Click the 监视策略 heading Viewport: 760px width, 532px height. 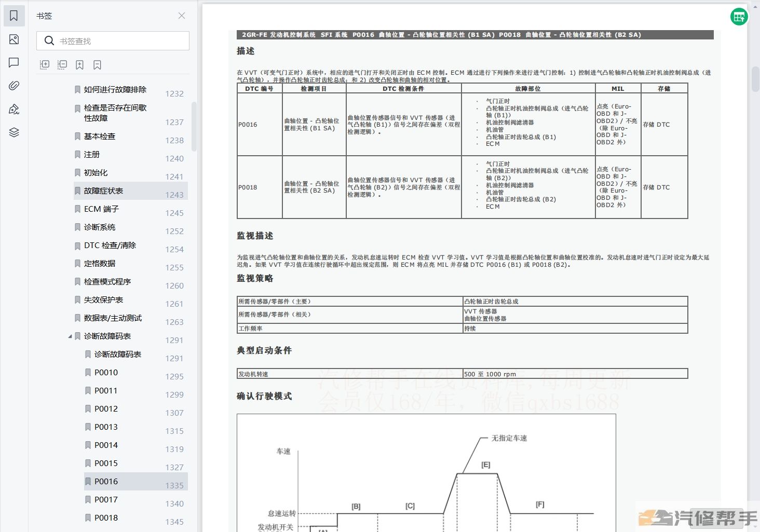click(255, 278)
